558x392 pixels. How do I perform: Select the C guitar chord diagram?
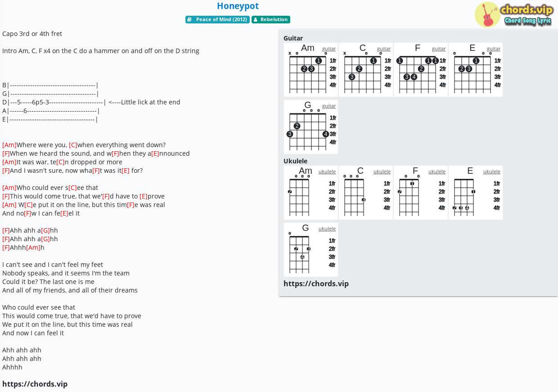[366, 70]
